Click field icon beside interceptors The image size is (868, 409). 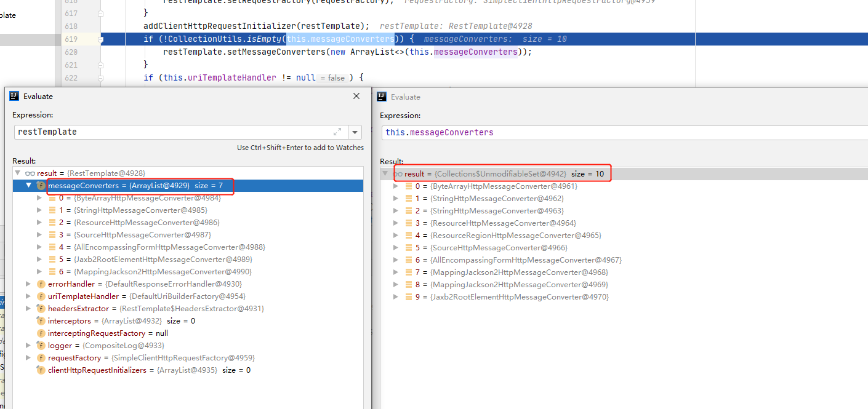pyautogui.click(x=41, y=321)
